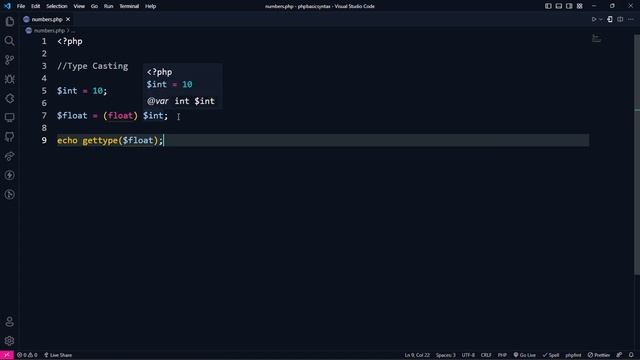
Task: Open the editor More Actions ellipsis
Action: pos(631,19)
